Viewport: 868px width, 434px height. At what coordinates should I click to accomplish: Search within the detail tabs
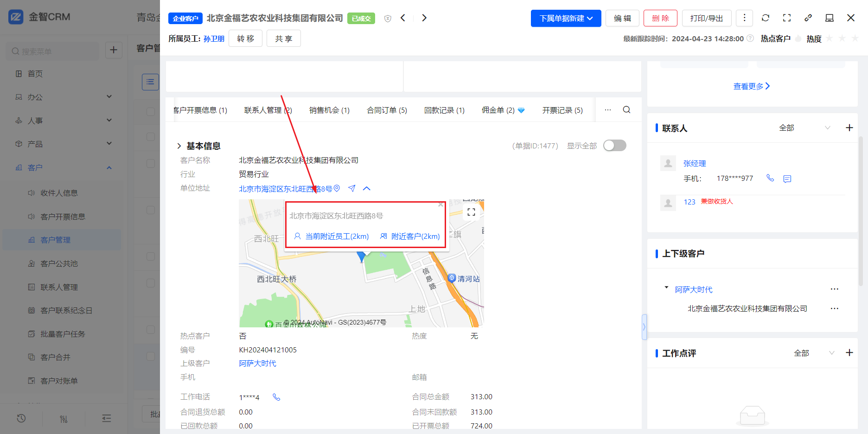[626, 110]
